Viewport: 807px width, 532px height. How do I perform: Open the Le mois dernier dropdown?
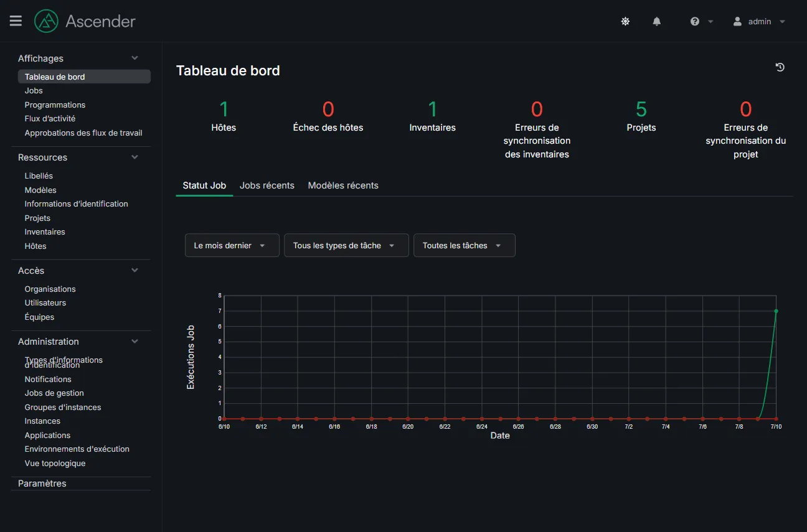(x=232, y=245)
